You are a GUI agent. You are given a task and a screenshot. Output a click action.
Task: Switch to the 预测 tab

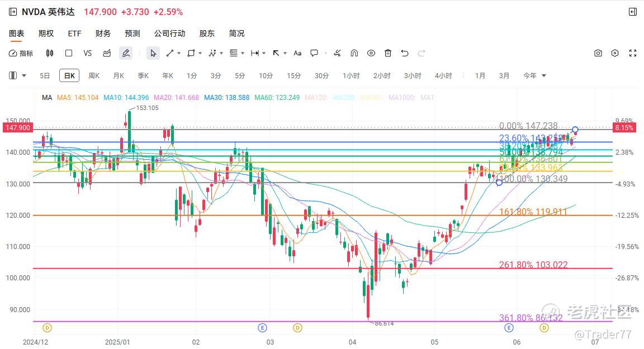pyautogui.click(x=132, y=34)
